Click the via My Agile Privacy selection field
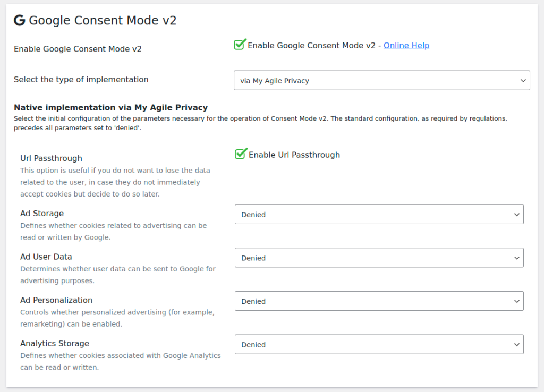 (x=381, y=80)
